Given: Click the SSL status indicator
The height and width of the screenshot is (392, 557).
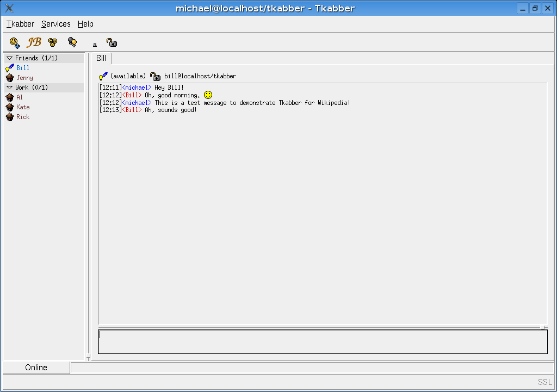Looking at the screenshot, I should (545, 382).
